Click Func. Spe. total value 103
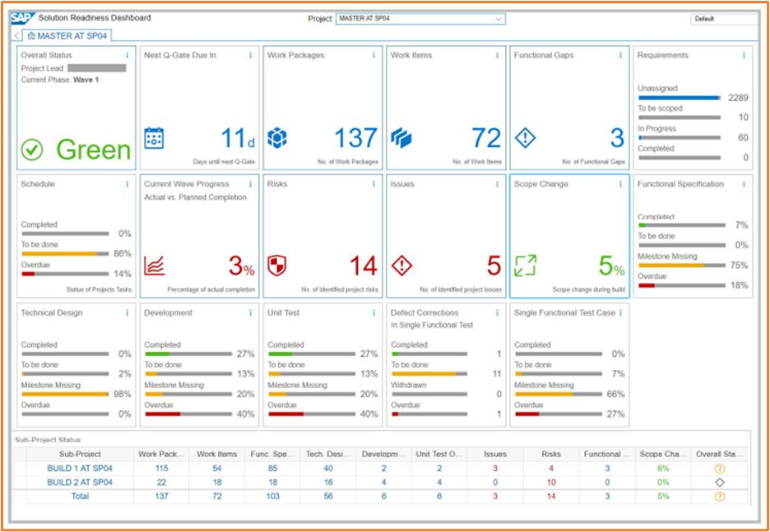 tap(272, 497)
